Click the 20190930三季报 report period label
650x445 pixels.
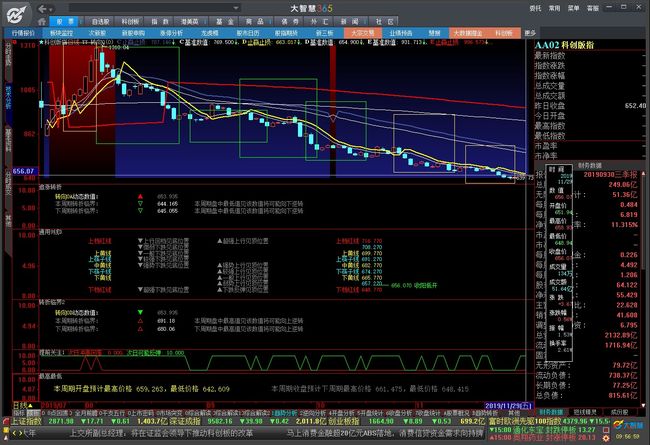tap(610, 175)
